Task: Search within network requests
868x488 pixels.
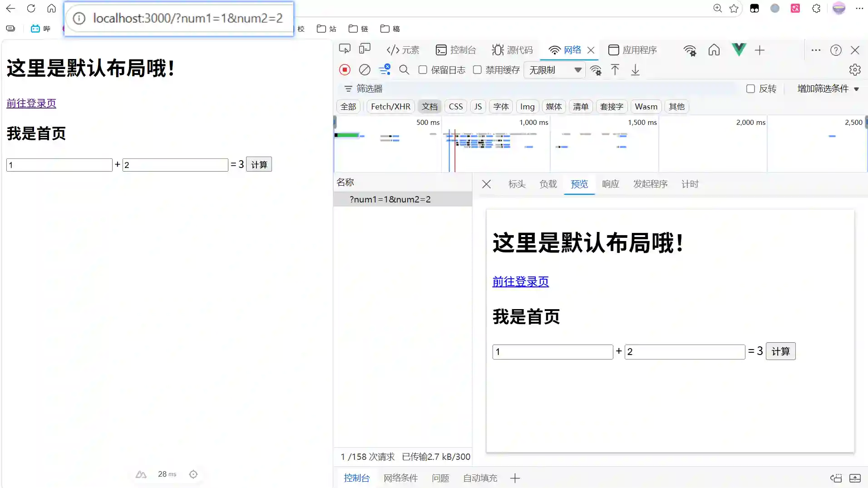Action: click(404, 70)
